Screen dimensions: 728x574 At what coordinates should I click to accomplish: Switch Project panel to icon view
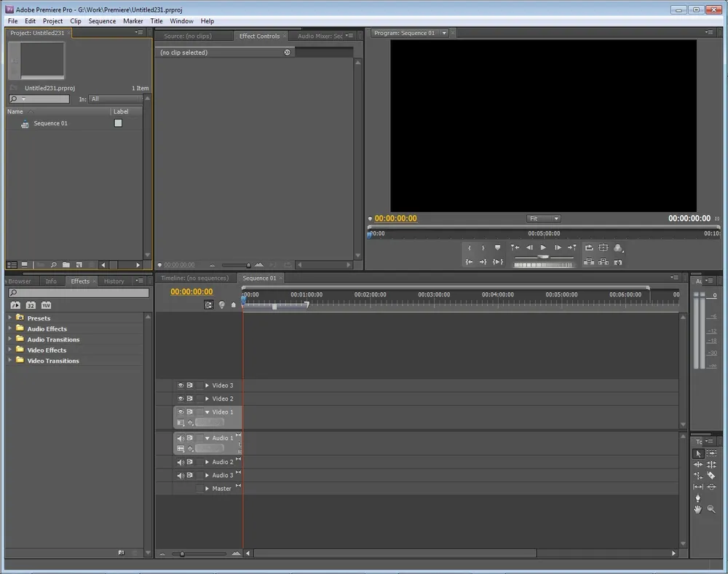pyautogui.click(x=24, y=265)
